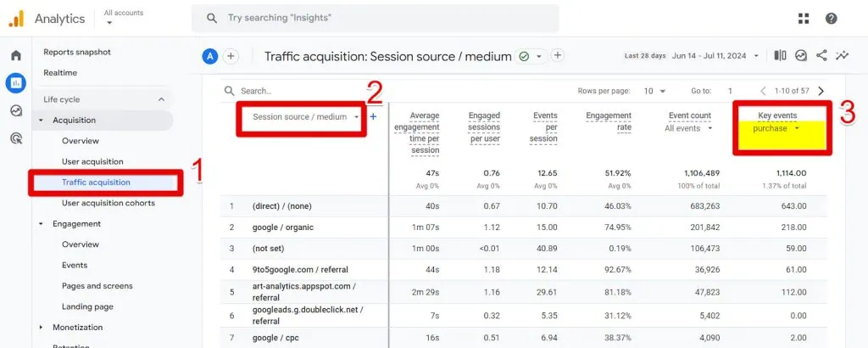Viewport: 868px width, 348px height.
Task: Sort by Events per session column
Action: click(x=545, y=127)
